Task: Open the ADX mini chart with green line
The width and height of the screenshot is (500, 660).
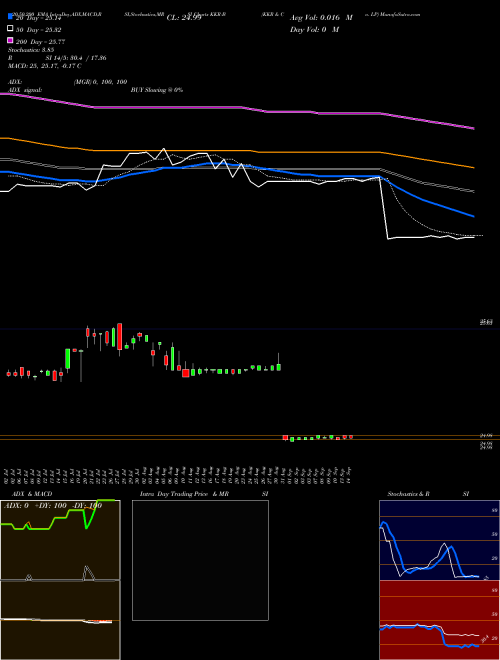Action: tap(60, 540)
